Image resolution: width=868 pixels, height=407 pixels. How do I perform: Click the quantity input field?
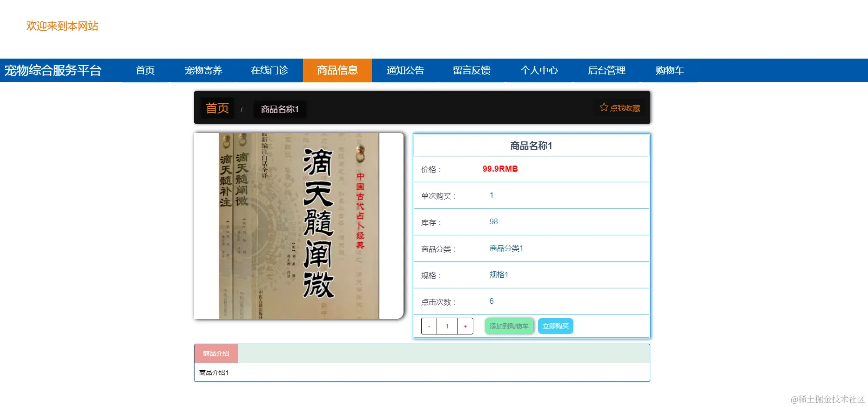(x=447, y=326)
